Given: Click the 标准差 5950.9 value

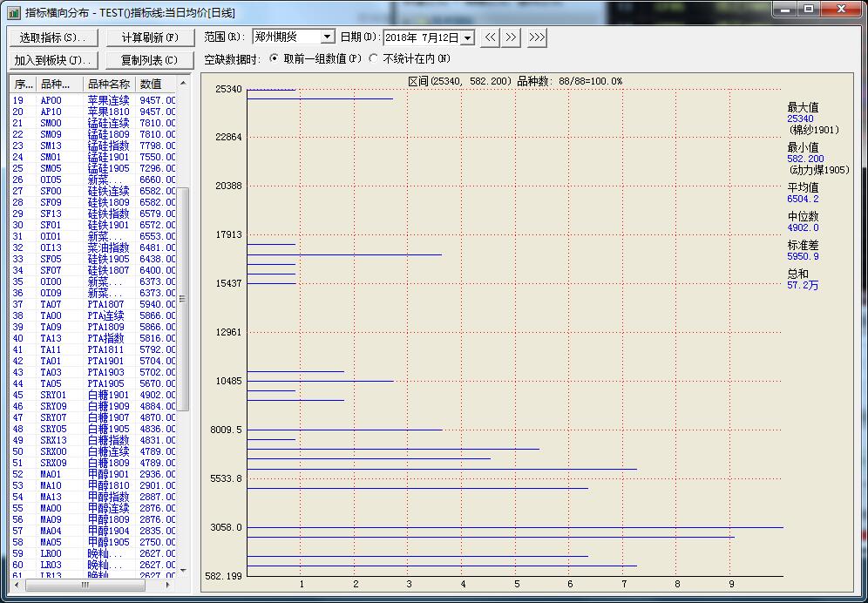Looking at the screenshot, I should (x=803, y=256).
